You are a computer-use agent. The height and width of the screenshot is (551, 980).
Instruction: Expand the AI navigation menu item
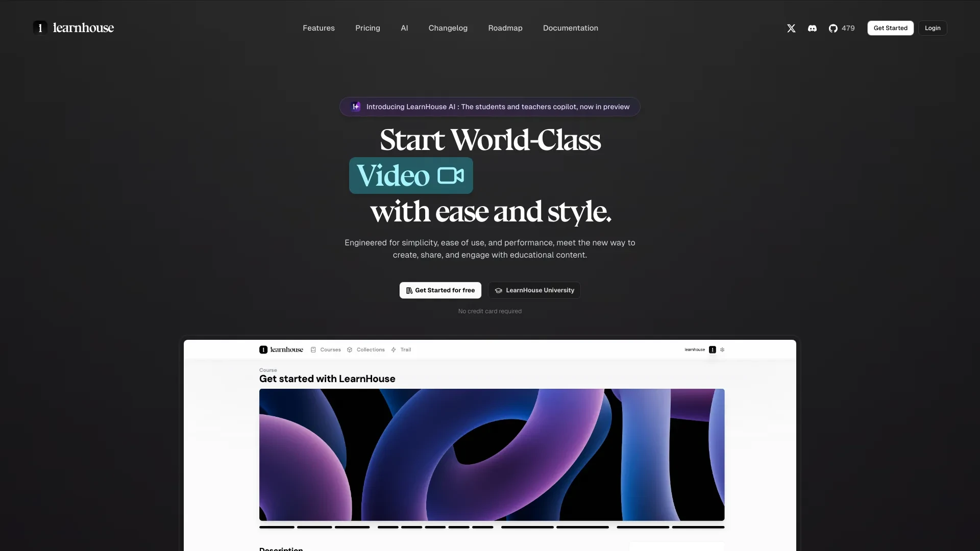[x=404, y=28]
